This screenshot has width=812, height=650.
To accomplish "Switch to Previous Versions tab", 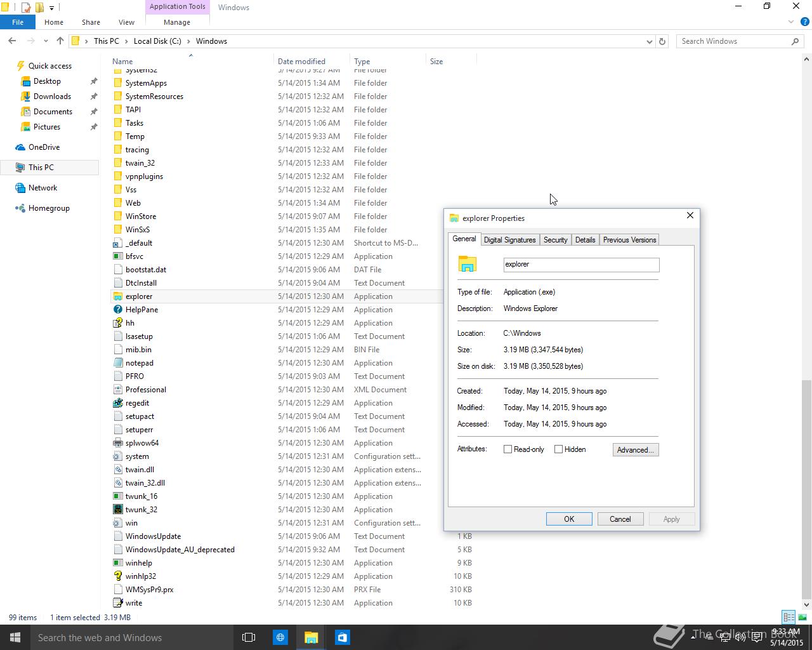I will click(x=629, y=240).
